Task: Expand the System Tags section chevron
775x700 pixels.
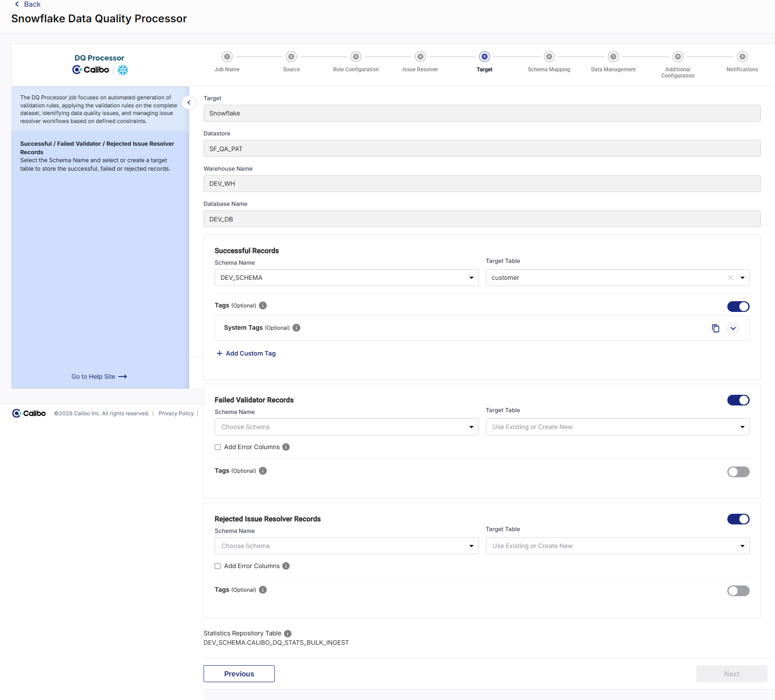Action: pyautogui.click(x=733, y=328)
